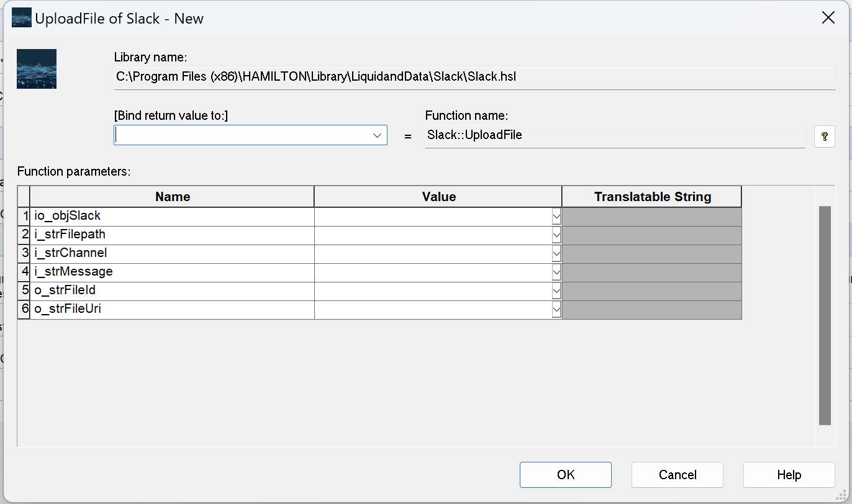The height and width of the screenshot is (504, 852).
Task: Click the Name column header
Action: [173, 197]
